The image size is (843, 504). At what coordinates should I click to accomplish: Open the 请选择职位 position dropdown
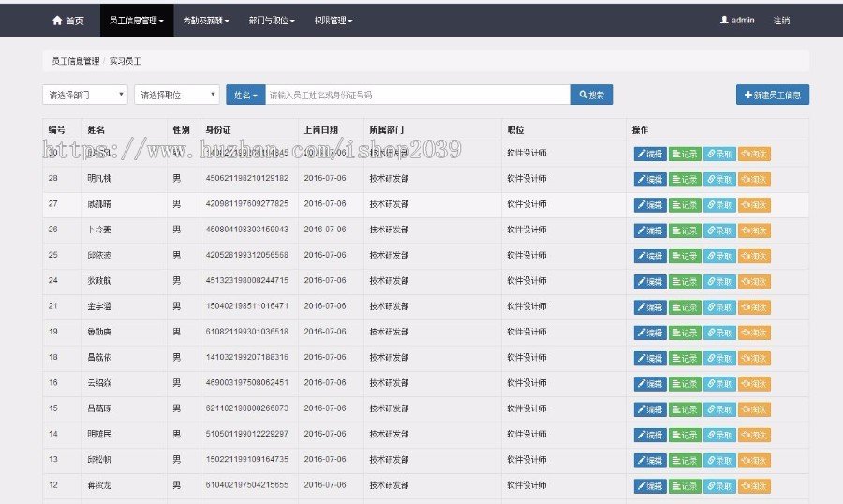(x=176, y=95)
